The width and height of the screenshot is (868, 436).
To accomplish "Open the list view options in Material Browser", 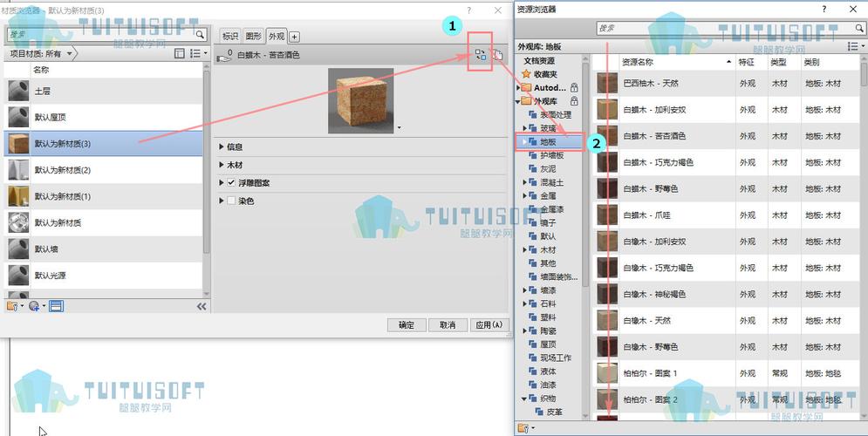I will pyautogui.click(x=198, y=54).
